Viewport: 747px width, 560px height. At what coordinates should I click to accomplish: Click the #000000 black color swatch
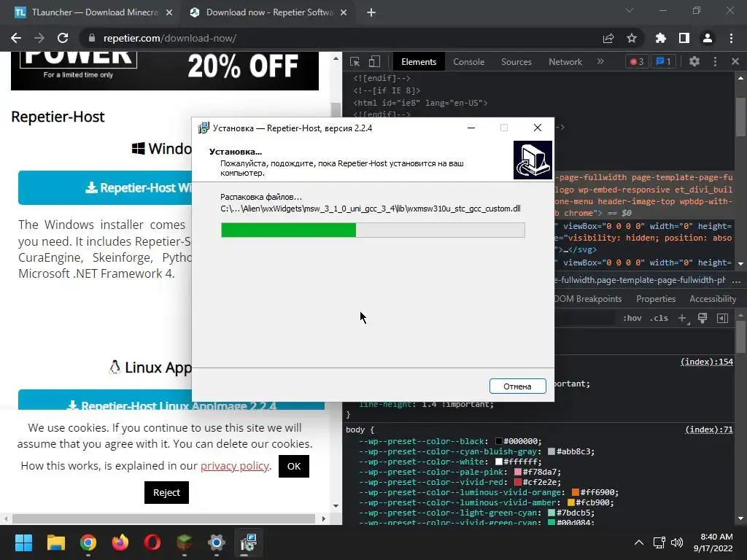499,441
